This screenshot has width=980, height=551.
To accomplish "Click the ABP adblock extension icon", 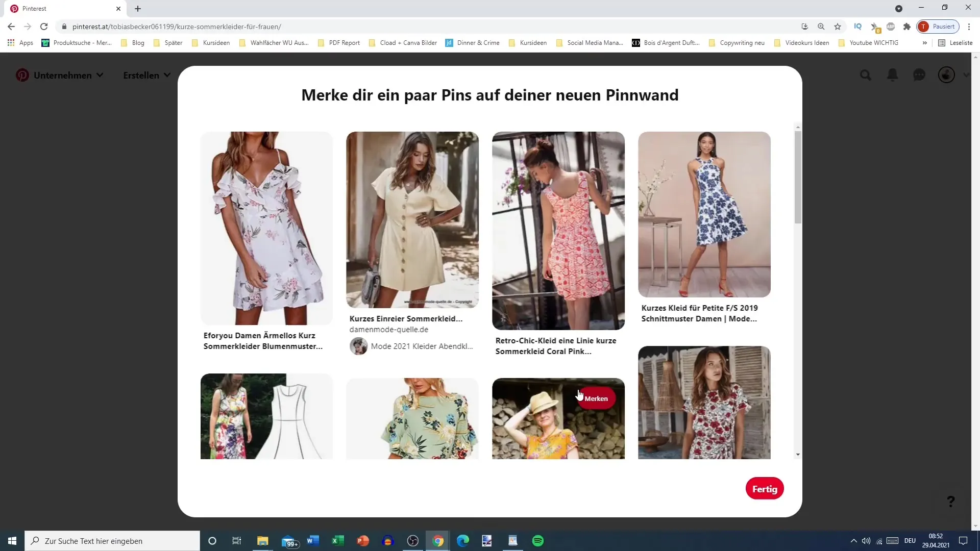I will (x=891, y=27).
